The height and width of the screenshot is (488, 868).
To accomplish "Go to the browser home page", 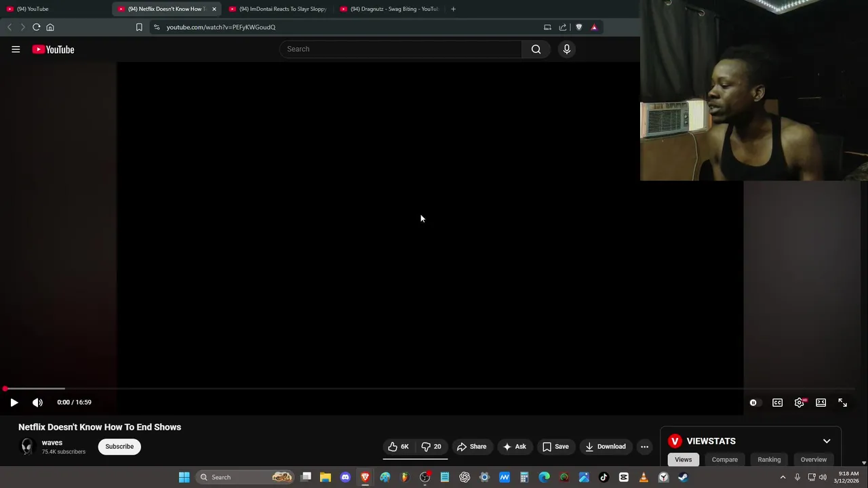I will [x=50, y=27].
